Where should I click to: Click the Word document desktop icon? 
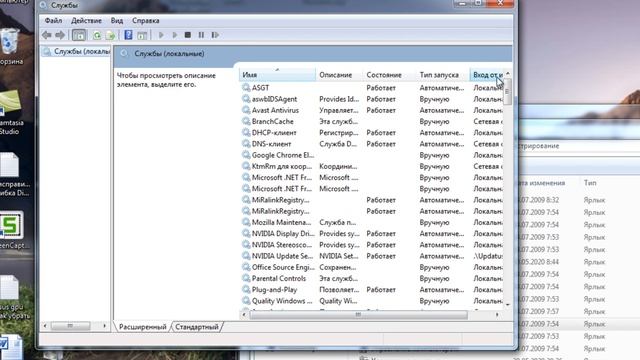[x=11, y=347]
